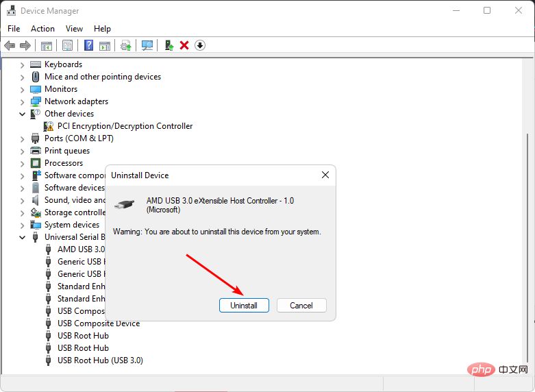Open the File menu
This screenshot has width=535, height=392.
click(14, 29)
